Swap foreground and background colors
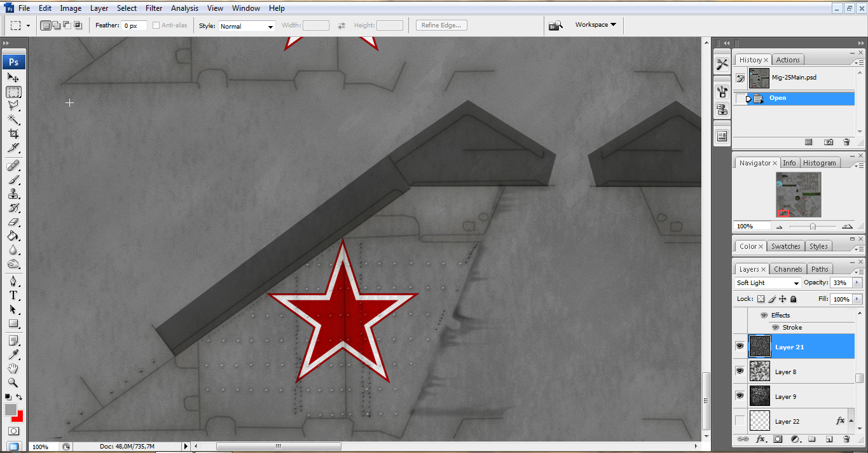This screenshot has width=868, height=453. pyautogui.click(x=19, y=397)
